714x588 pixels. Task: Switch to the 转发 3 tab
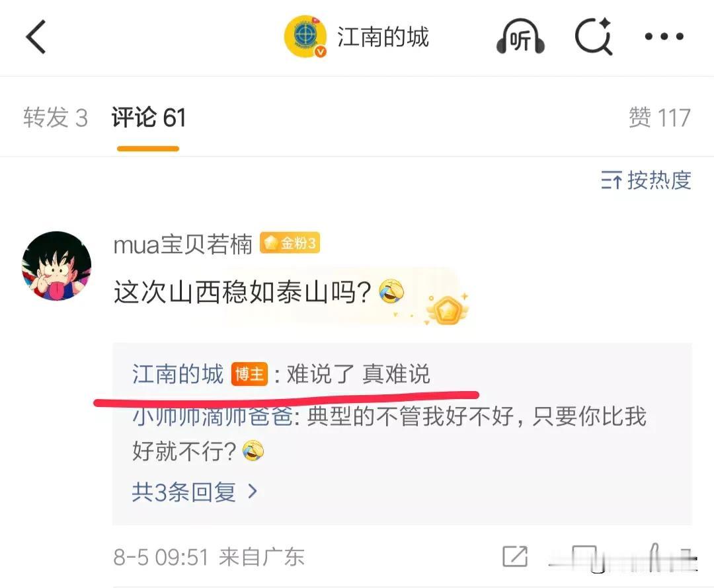[55, 118]
